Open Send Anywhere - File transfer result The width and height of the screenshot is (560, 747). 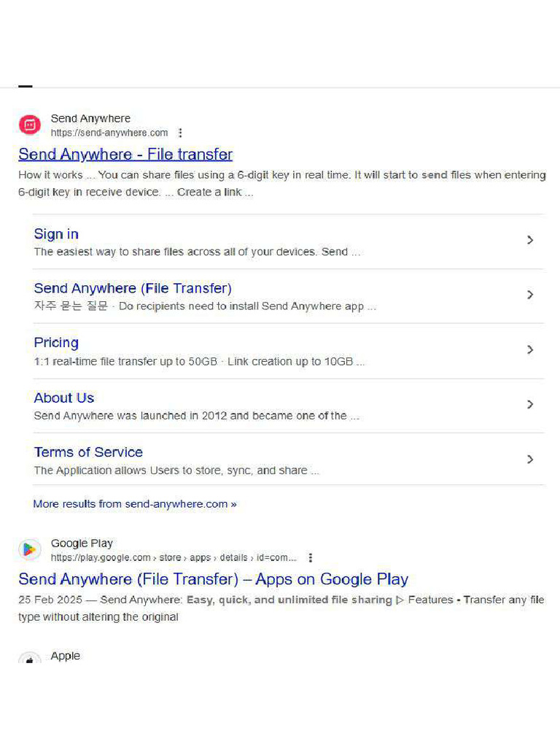click(125, 154)
